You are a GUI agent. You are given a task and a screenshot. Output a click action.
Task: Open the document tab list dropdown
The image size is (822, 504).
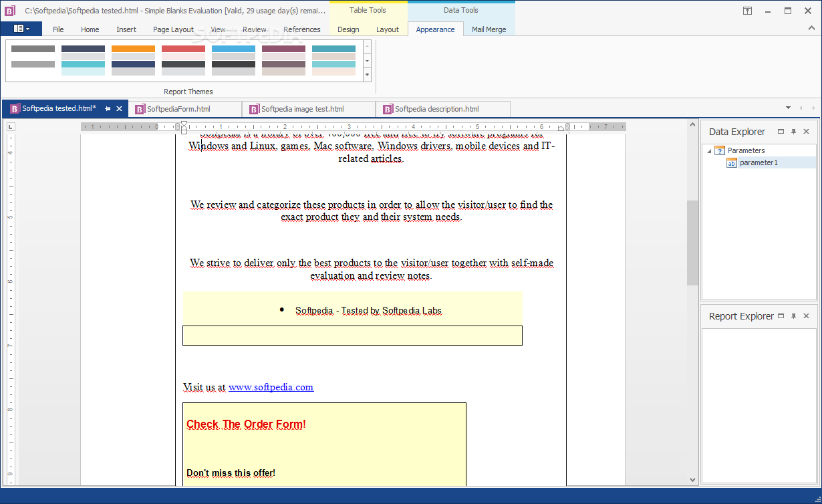tap(787, 108)
